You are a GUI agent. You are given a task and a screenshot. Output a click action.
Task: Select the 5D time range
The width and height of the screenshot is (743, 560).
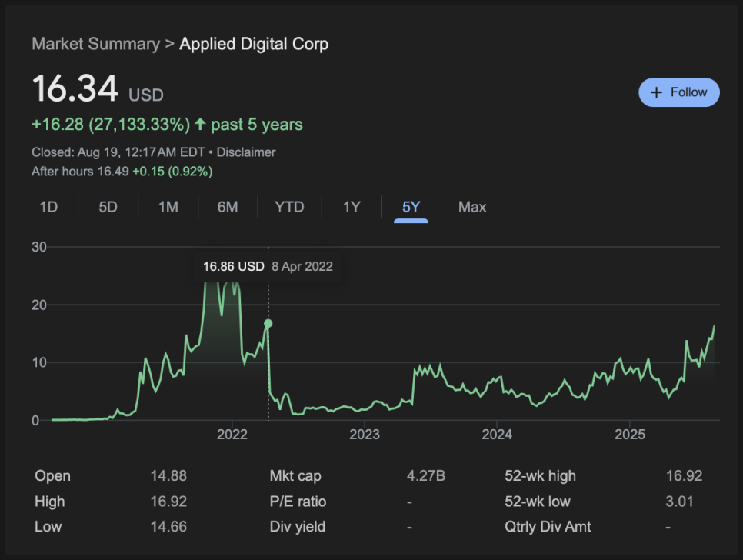pos(108,207)
